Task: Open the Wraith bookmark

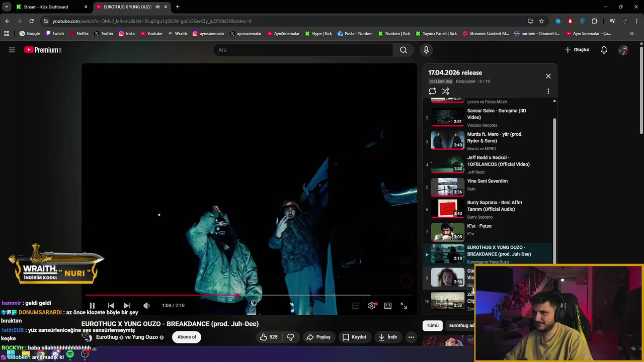Action: (x=177, y=34)
